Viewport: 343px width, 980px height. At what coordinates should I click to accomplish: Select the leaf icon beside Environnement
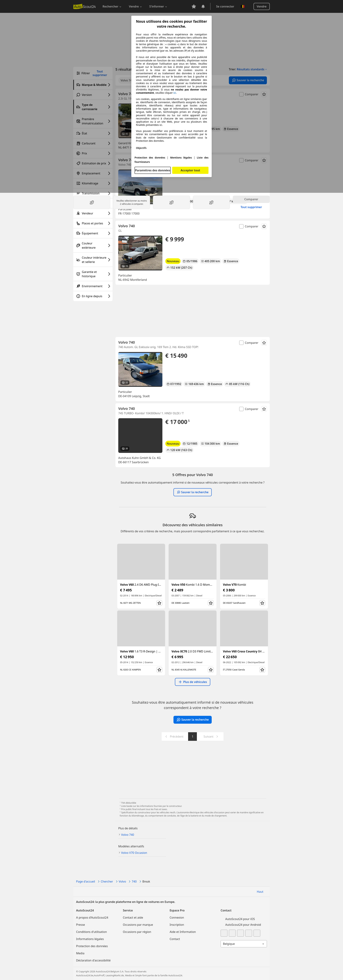78,286
